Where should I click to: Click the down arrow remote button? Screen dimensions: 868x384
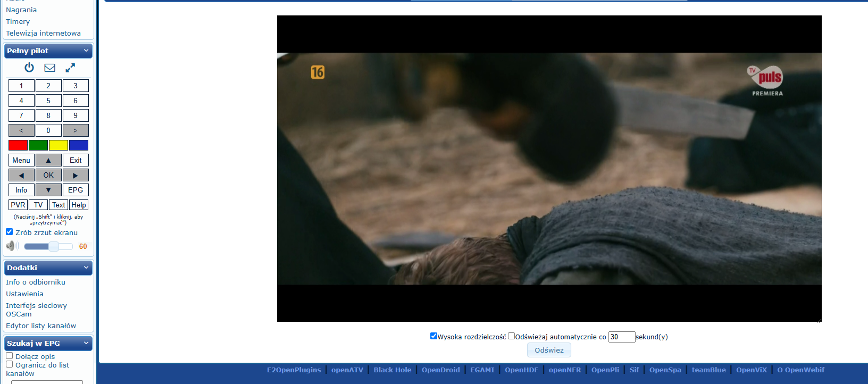click(x=48, y=190)
